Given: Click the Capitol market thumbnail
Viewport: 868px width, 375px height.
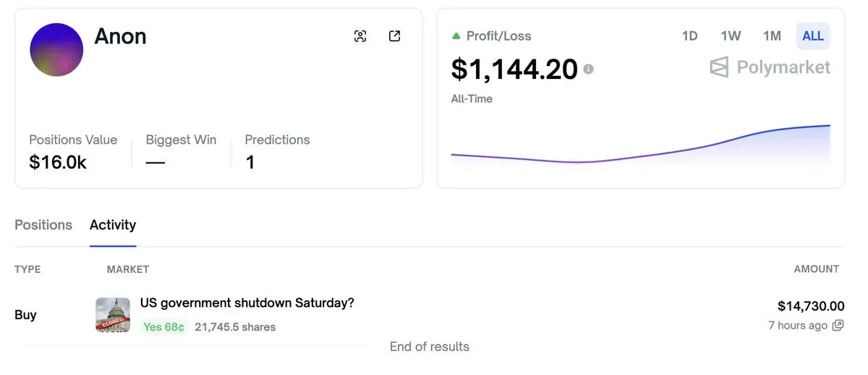Looking at the screenshot, I should click(x=113, y=315).
